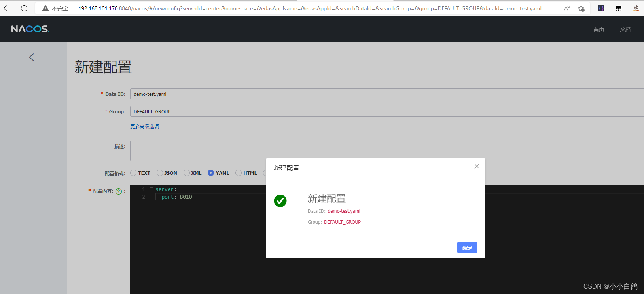Click line 2 'port: 8010' in editor
The width and height of the screenshot is (644, 294).
point(176,197)
